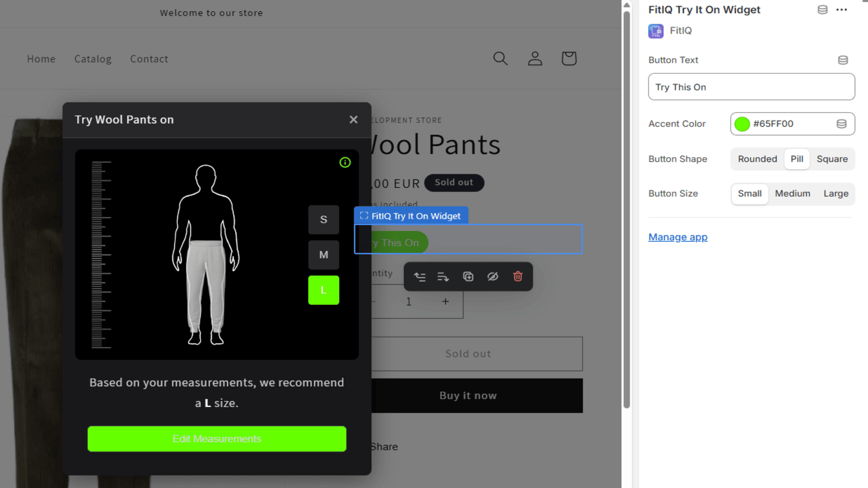This screenshot has width=868, height=488.
Task: Increase quantity with the plus button
Action: (x=445, y=301)
